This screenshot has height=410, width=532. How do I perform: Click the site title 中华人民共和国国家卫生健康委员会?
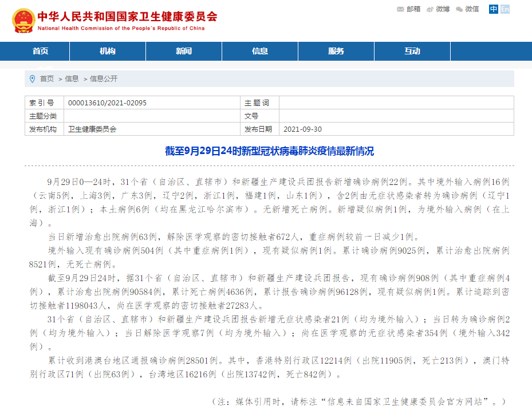click(127, 16)
